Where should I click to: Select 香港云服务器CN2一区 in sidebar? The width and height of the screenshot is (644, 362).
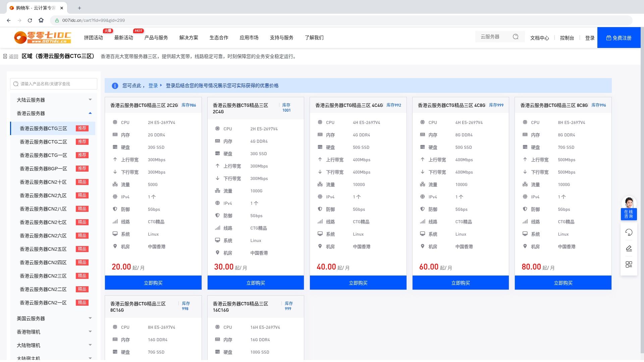[x=53, y=303]
